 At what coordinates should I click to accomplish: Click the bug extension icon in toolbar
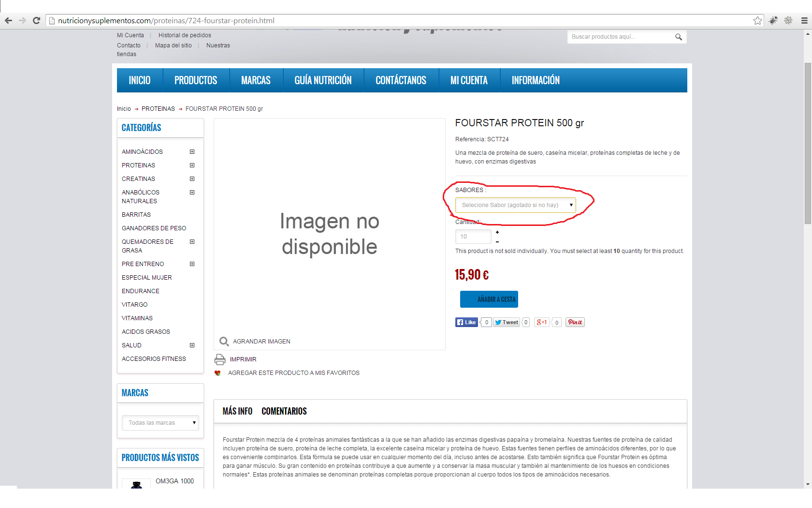773,20
